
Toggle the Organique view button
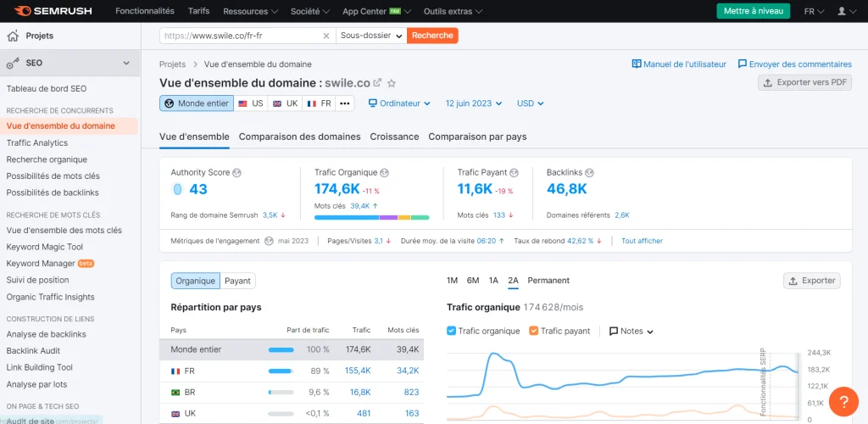pos(196,281)
